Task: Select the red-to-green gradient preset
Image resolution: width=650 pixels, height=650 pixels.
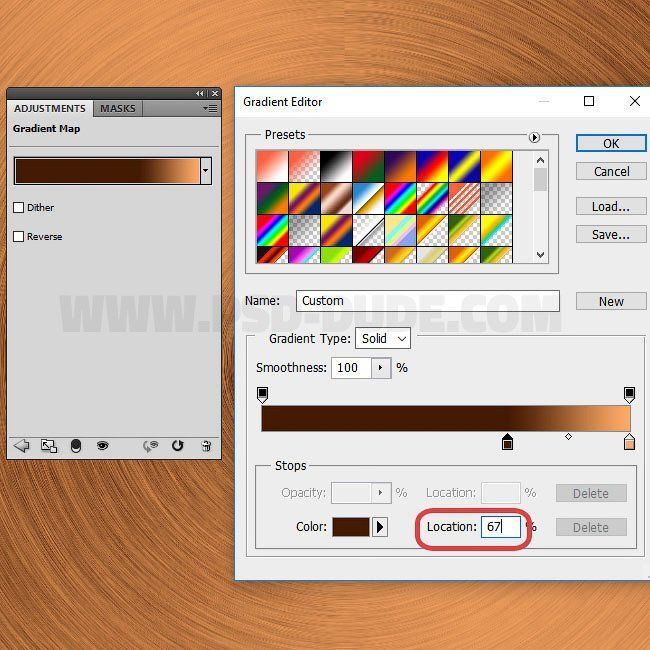Action: point(368,166)
